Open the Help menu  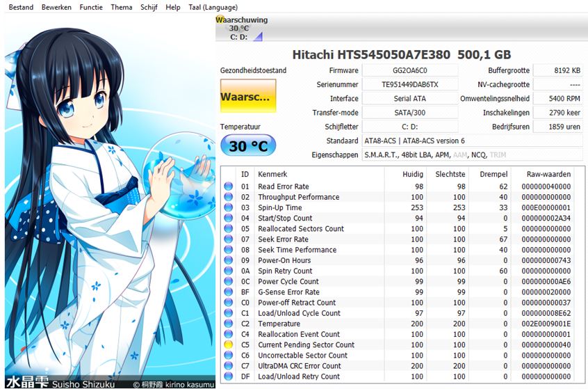173,7
